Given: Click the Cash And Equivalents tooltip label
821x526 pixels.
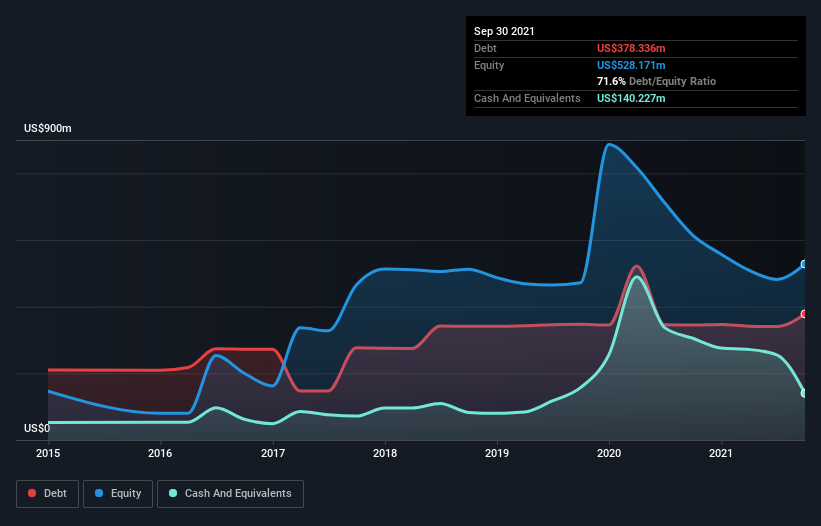Looking at the screenshot, I should point(527,98).
